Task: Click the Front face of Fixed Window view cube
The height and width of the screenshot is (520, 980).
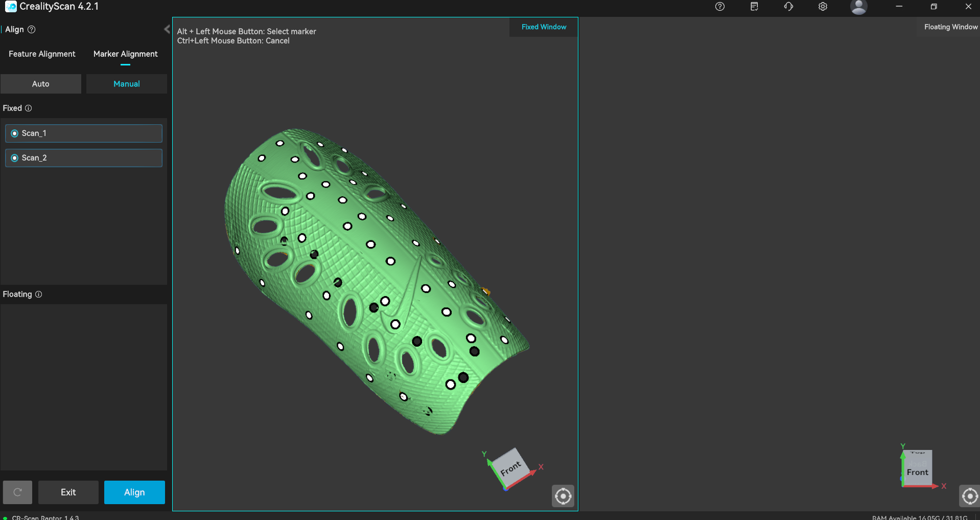Action: 510,468
